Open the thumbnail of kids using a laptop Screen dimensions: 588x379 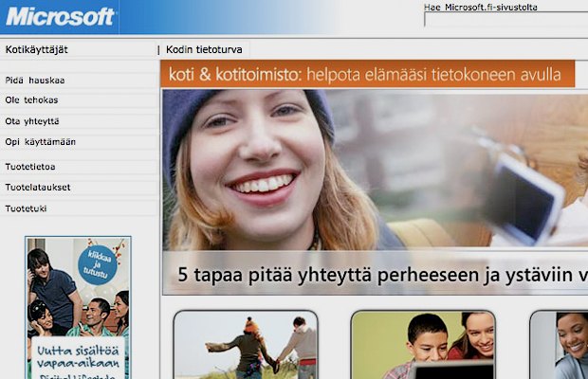tap(423, 346)
